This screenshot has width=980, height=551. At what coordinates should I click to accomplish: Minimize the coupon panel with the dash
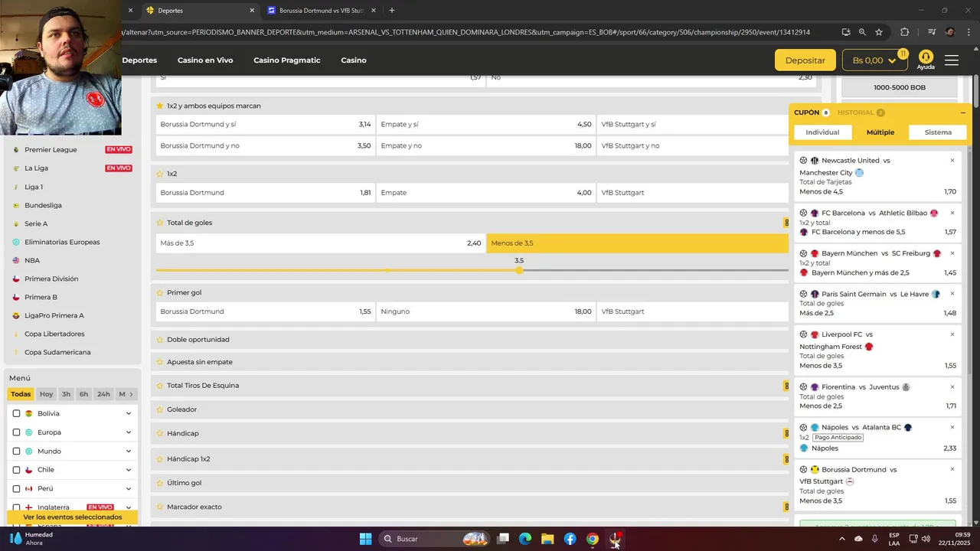(963, 112)
